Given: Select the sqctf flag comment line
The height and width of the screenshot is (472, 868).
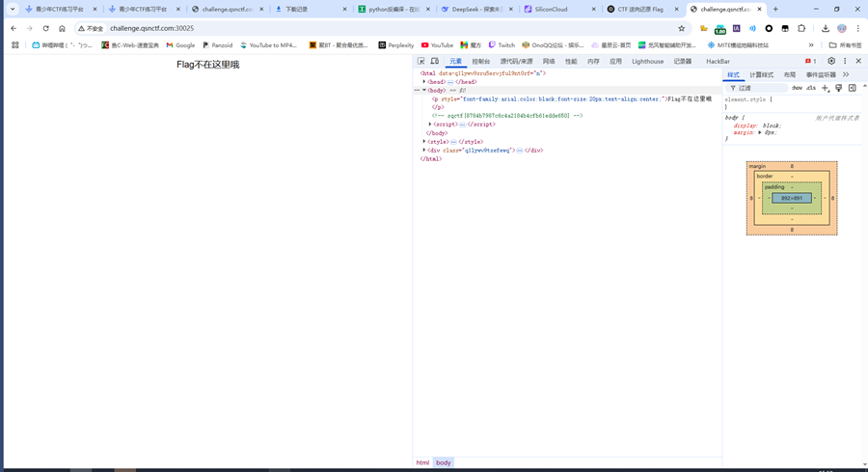Looking at the screenshot, I should 507,116.
